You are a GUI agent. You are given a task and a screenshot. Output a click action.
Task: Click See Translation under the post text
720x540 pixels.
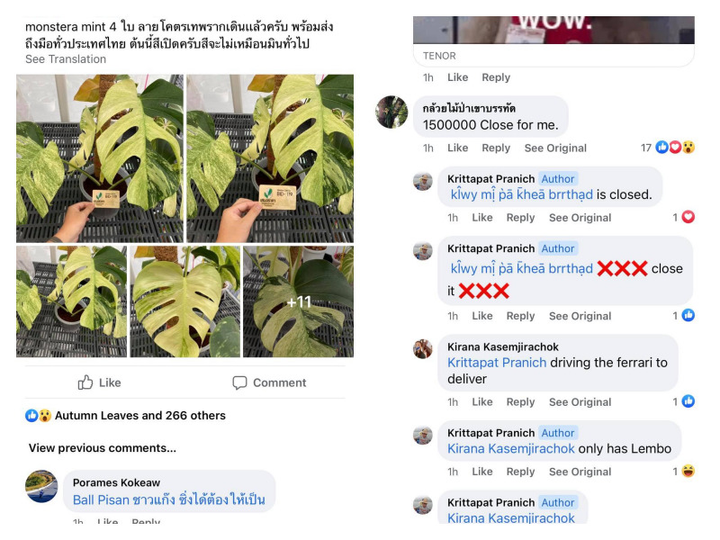pyautogui.click(x=66, y=59)
